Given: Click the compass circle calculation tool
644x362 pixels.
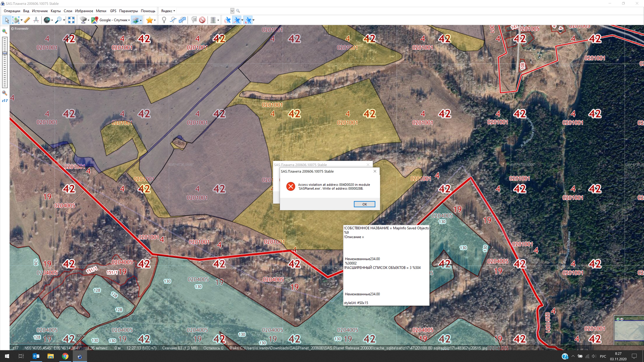Looking at the screenshot, I should tap(36, 20).
